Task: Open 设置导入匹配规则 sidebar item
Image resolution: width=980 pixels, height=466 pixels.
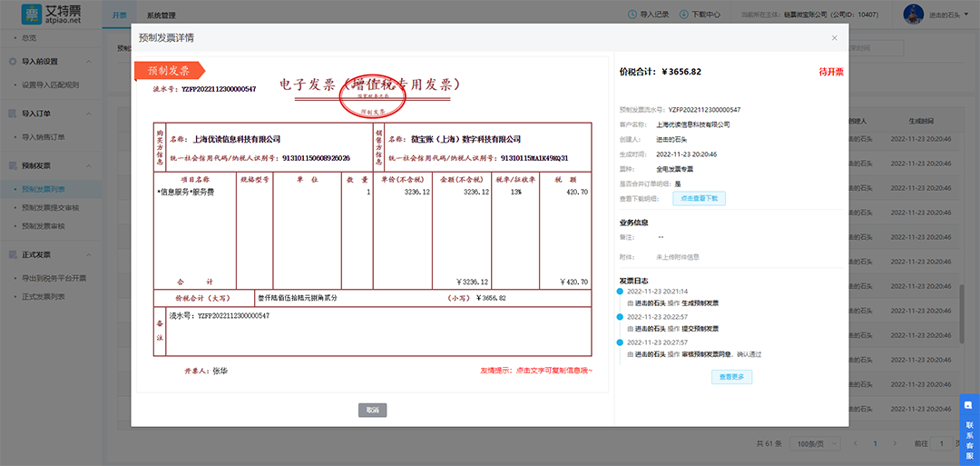Action: tap(50, 84)
